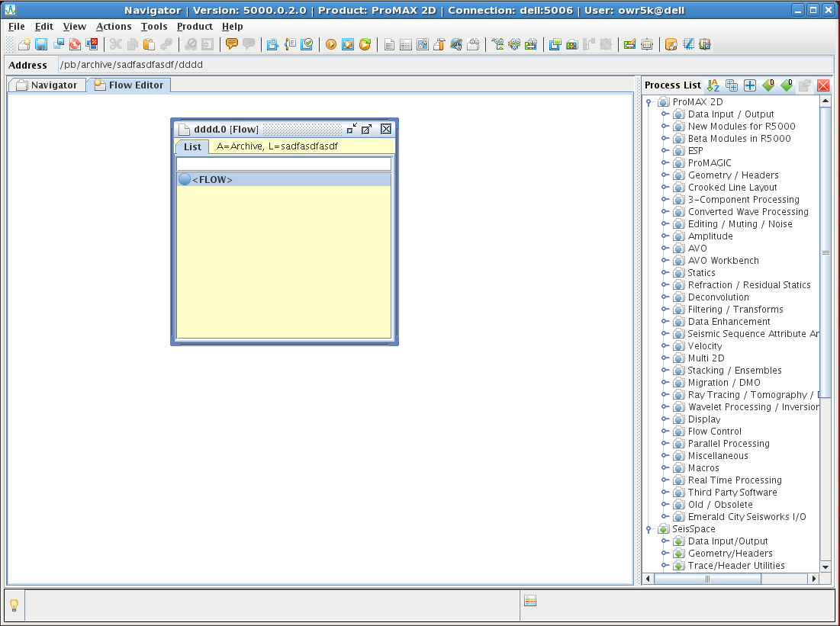Viewport: 840px width, 626px height.
Task: Click the globe with hand cursor icon
Action: pos(456,44)
